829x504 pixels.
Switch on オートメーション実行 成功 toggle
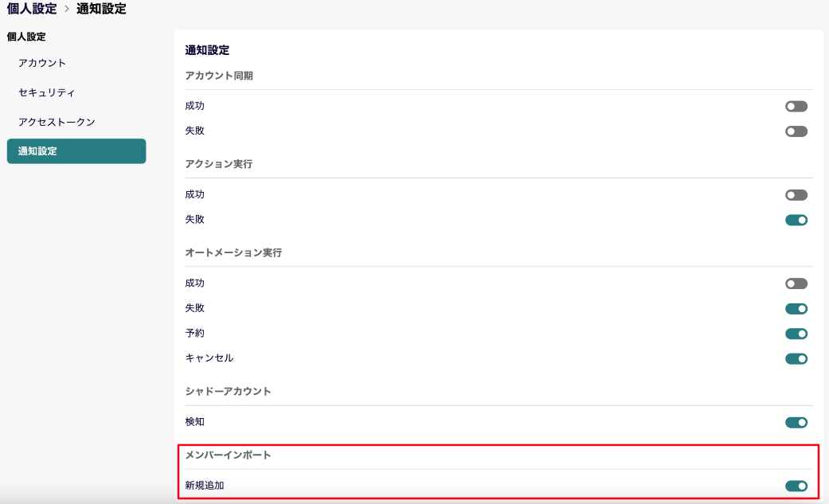click(x=796, y=283)
